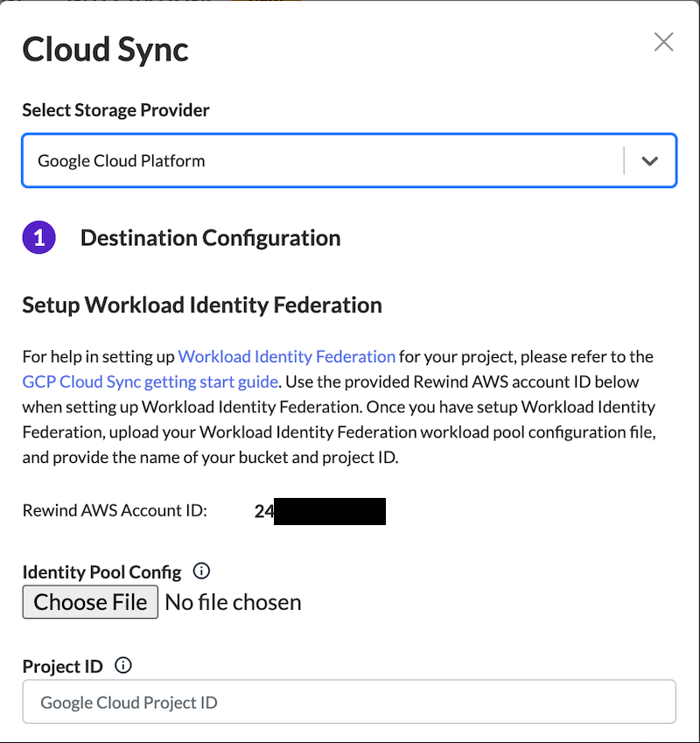The image size is (700, 743).
Task: Click the purple step 1 badge
Action: tap(39, 238)
